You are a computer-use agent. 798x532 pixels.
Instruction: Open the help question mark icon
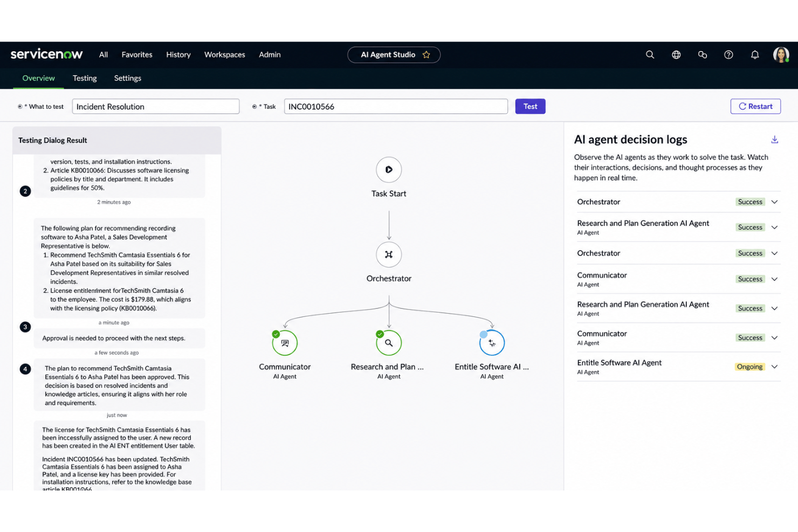coord(728,54)
